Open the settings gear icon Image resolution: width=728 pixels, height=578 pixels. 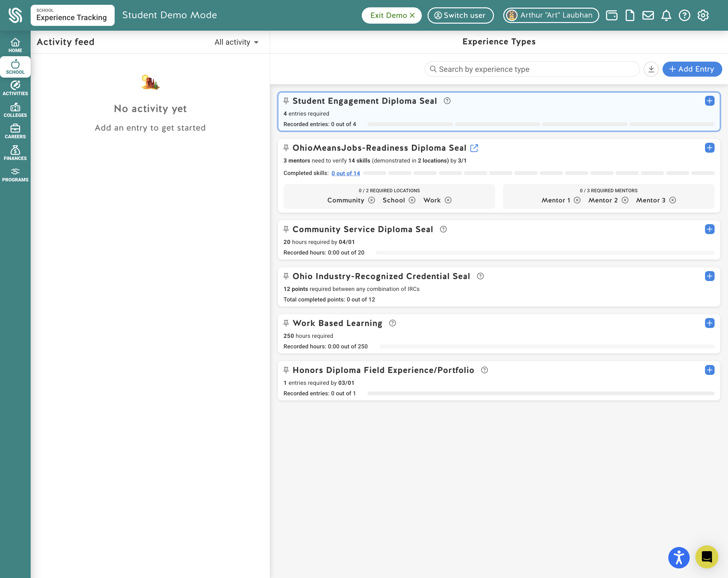[703, 15]
